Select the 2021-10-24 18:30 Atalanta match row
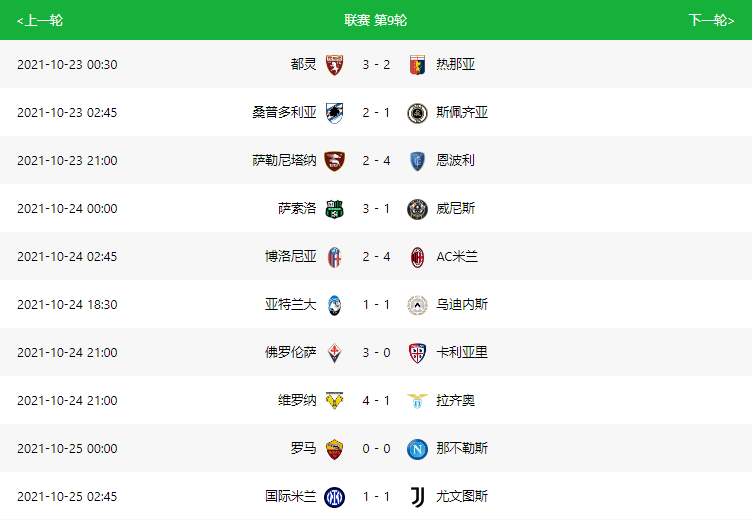Viewport: 752px width, 522px height. click(x=376, y=304)
